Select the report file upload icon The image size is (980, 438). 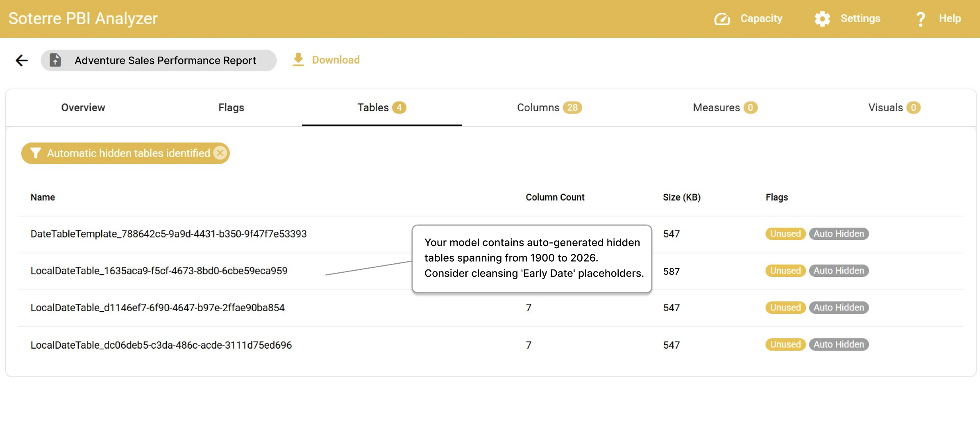(56, 60)
